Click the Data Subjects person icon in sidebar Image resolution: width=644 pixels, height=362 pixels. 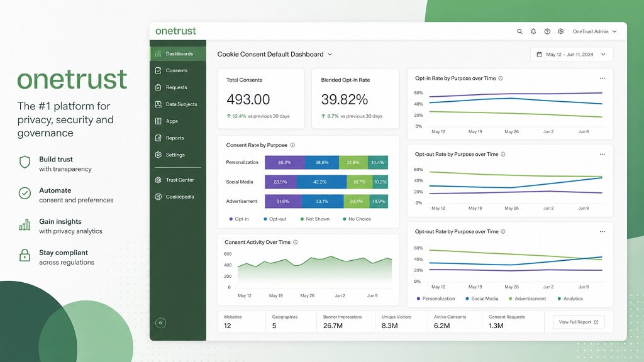point(158,104)
